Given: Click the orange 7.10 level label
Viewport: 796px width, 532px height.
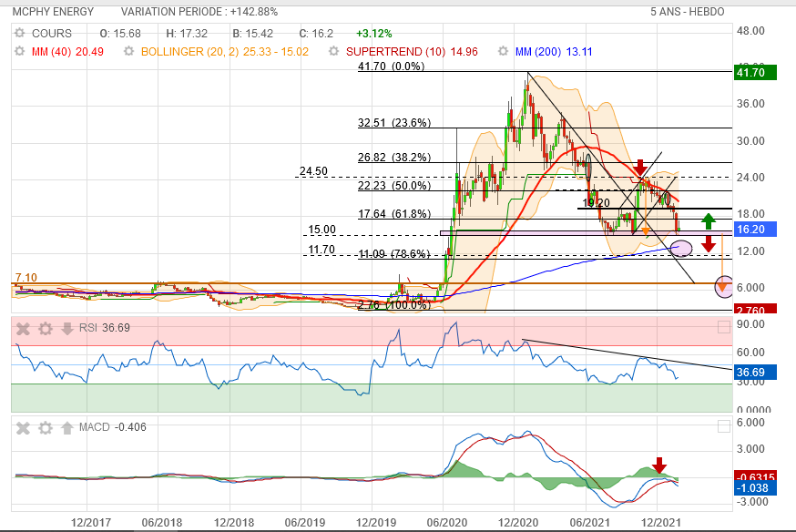Looking at the screenshot, I should (26, 278).
